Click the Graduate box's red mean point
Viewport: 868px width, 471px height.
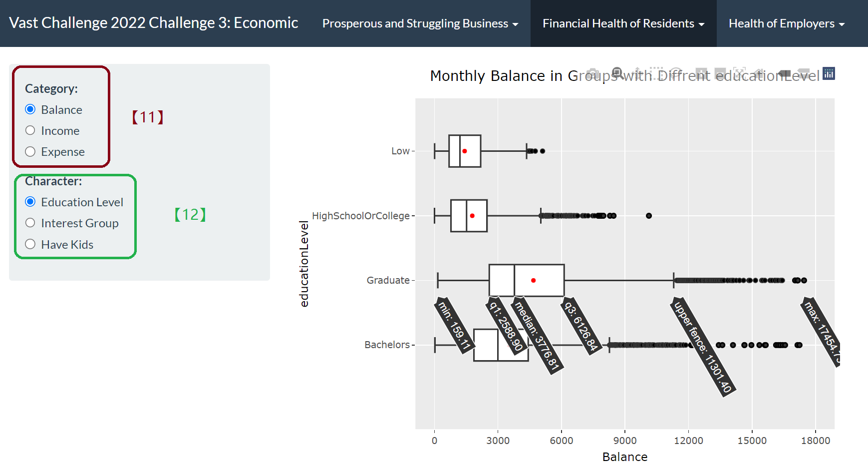(x=533, y=280)
